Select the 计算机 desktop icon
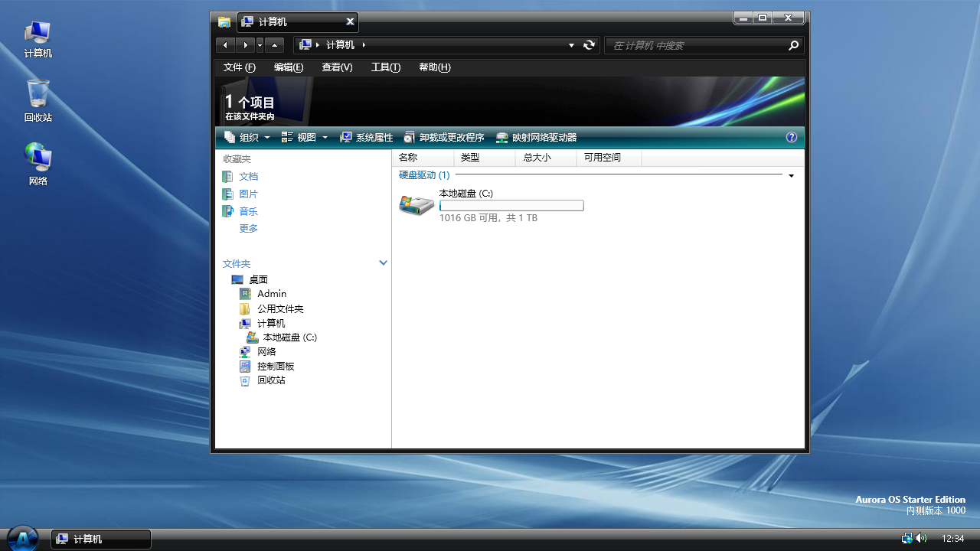The height and width of the screenshot is (551, 980). click(x=38, y=39)
